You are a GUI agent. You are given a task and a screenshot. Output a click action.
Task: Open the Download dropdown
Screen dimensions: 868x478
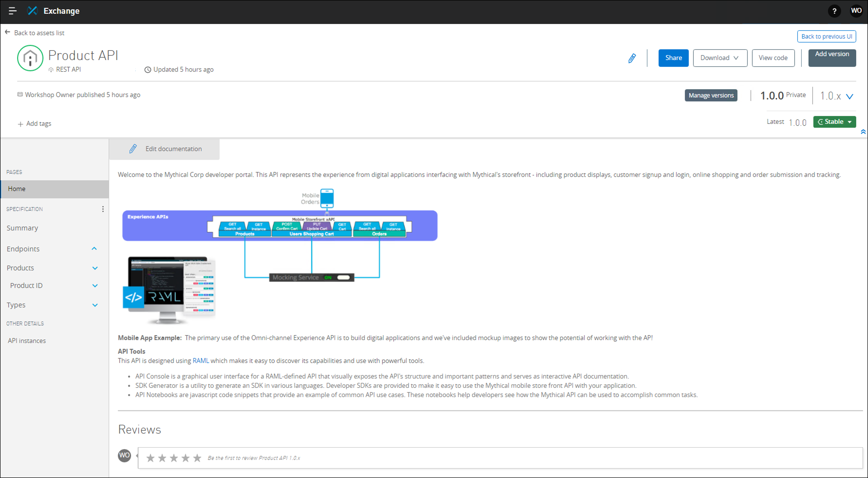coord(720,58)
